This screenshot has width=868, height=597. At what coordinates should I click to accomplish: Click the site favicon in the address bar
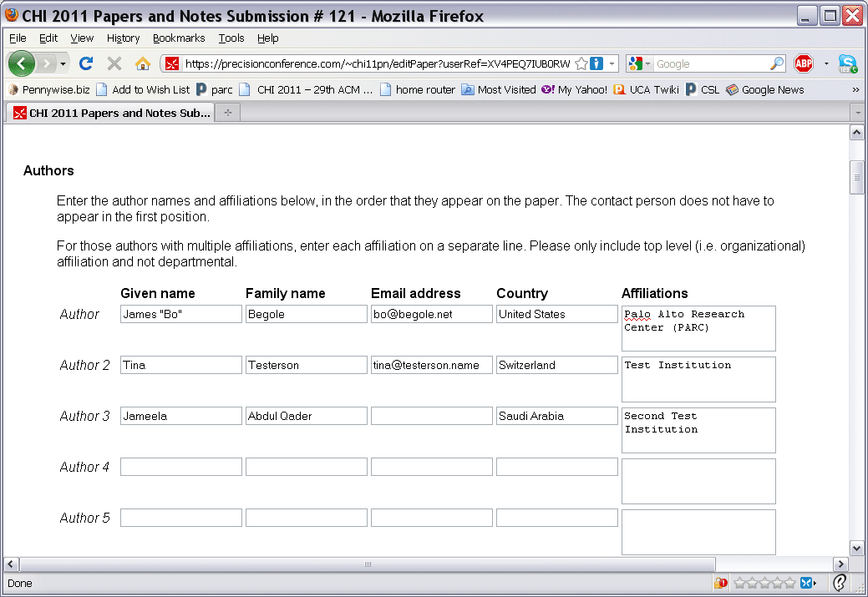(x=172, y=64)
